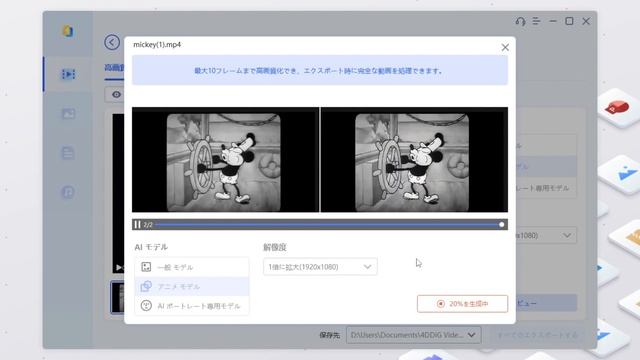Click the anime model icon

(x=146, y=286)
